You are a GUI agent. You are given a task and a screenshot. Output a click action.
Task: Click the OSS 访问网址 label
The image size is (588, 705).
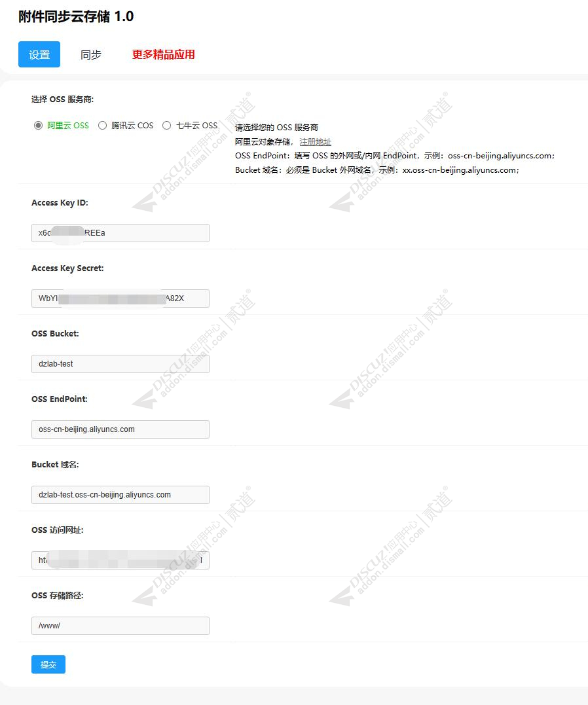[58, 530]
